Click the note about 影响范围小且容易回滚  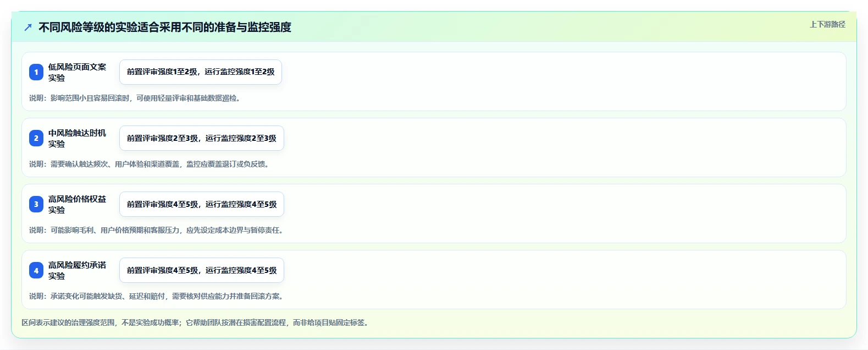(x=135, y=98)
